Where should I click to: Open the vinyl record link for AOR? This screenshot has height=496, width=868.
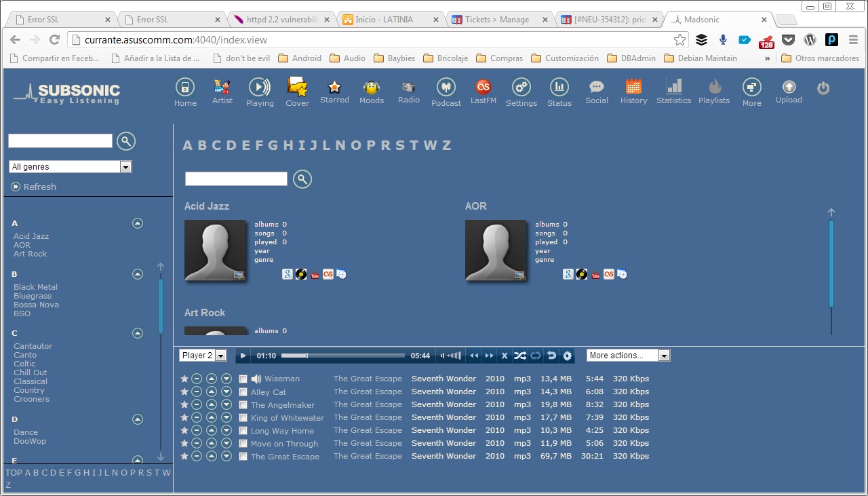[x=581, y=274]
